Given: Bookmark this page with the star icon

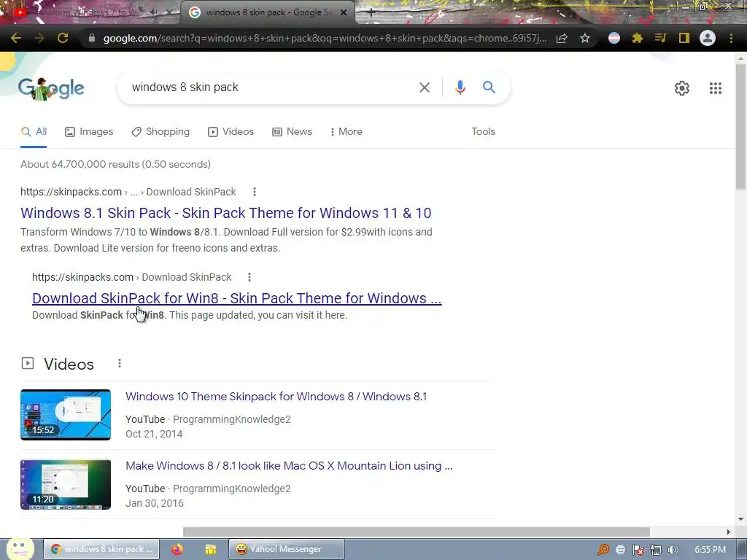Looking at the screenshot, I should pyautogui.click(x=585, y=38).
